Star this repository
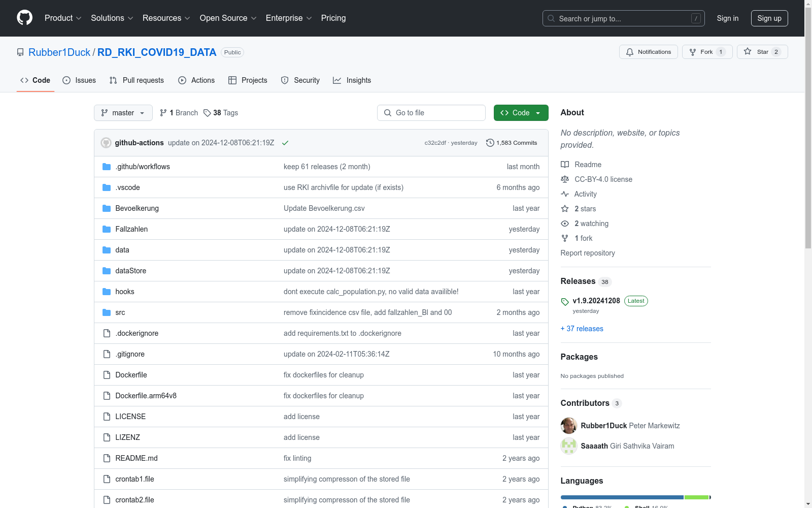Image resolution: width=812 pixels, height=508 pixels. (762, 52)
